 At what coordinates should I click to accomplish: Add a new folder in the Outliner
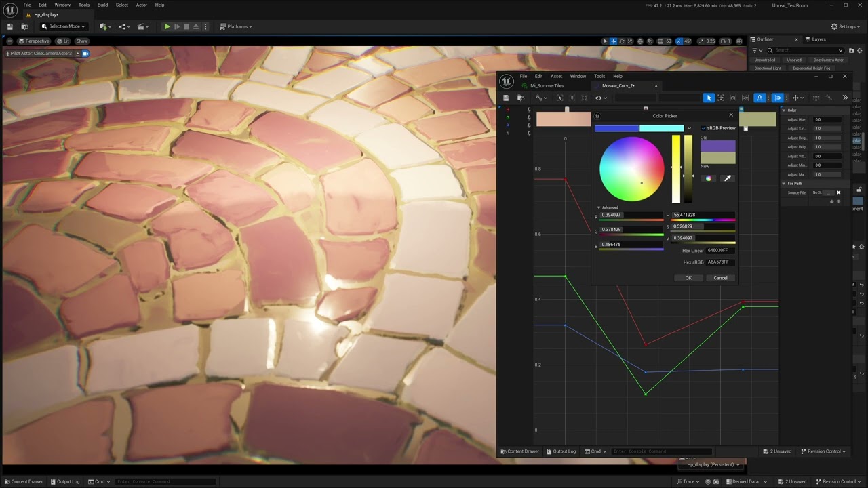pyautogui.click(x=851, y=50)
